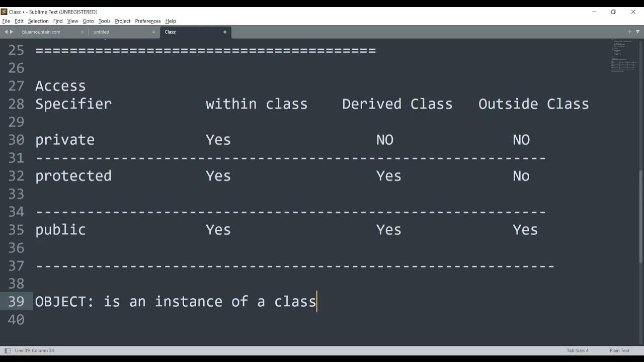Click the unsaved dot on Class: tab
Image resolution: width=644 pixels, height=362 pixels.
pyautogui.click(x=225, y=32)
